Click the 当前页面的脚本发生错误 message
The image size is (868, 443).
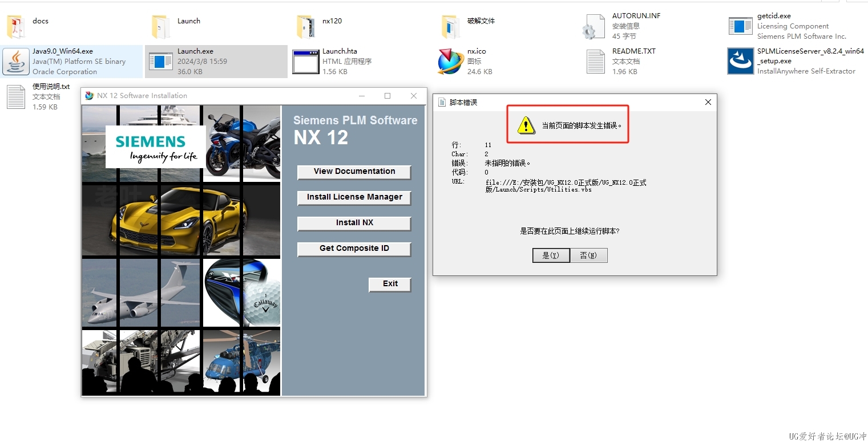click(582, 125)
